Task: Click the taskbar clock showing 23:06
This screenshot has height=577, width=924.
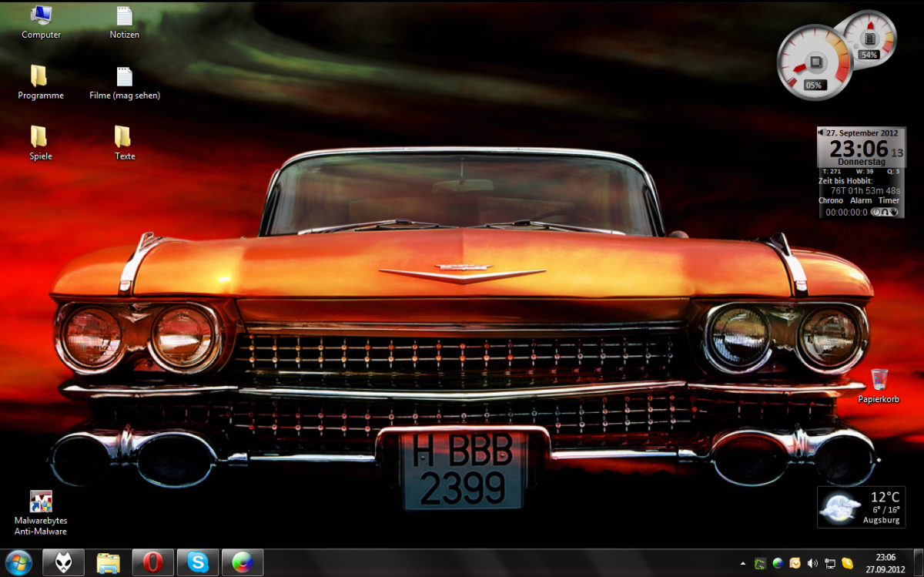Action: pos(885,563)
